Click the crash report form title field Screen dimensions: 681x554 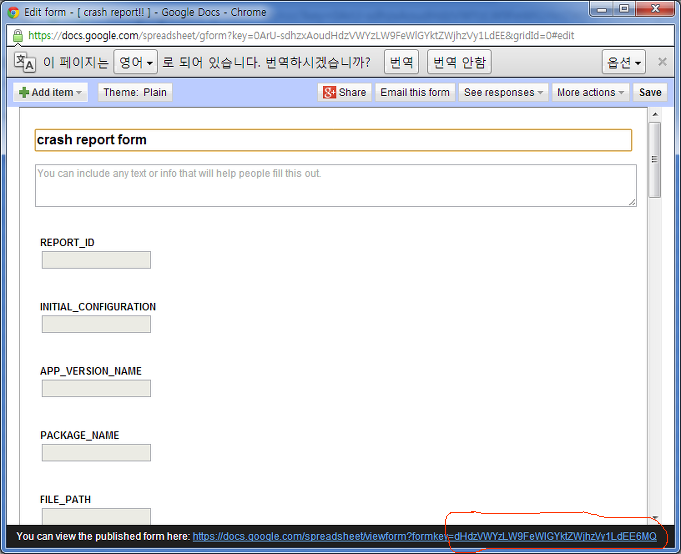click(x=333, y=140)
